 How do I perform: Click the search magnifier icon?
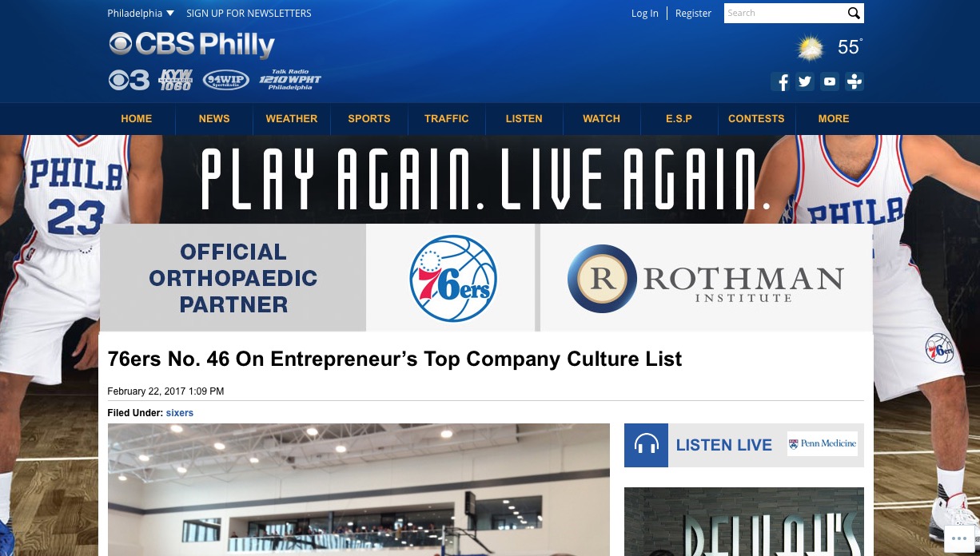854,14
